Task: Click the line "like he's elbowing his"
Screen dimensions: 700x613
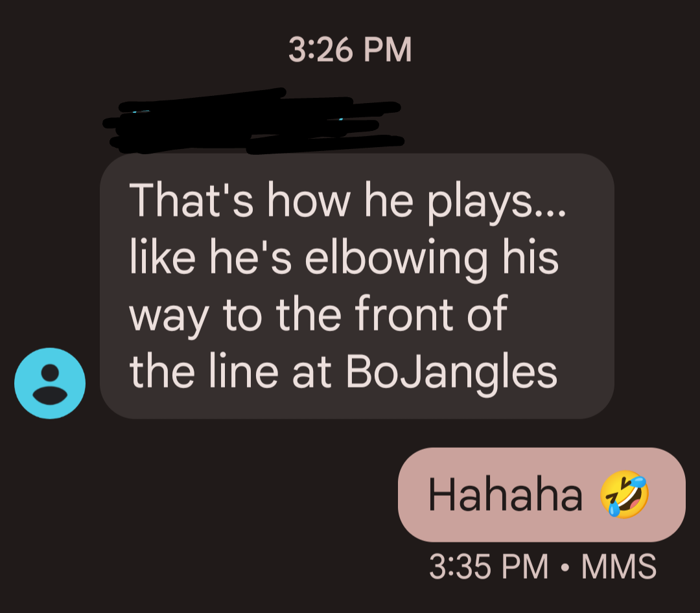Action: [x=344, y=258]
